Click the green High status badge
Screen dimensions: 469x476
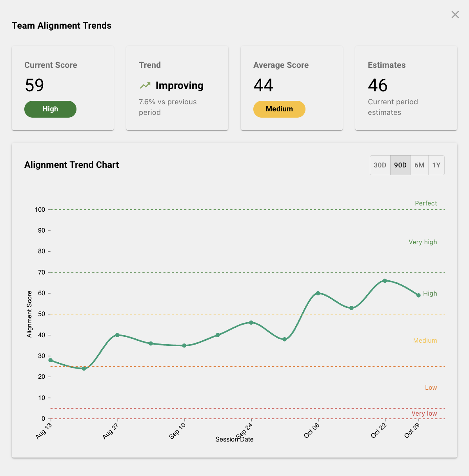coord(50,109)
